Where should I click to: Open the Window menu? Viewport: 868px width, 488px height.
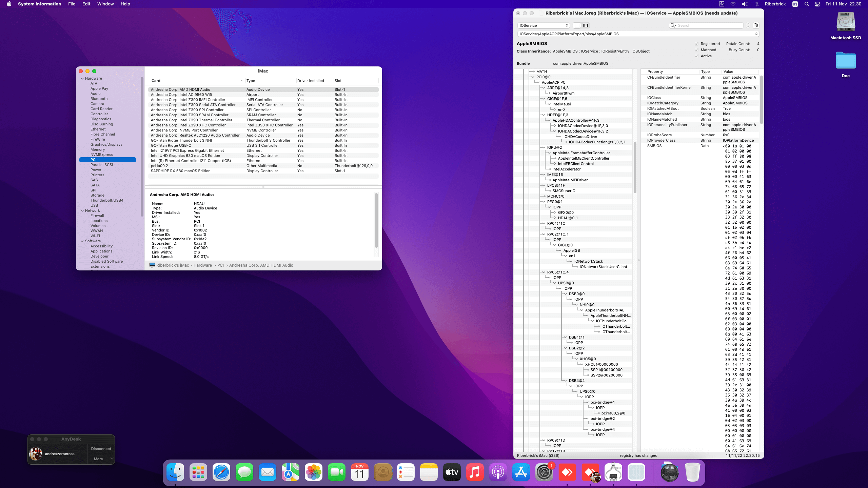pos(105,4)
